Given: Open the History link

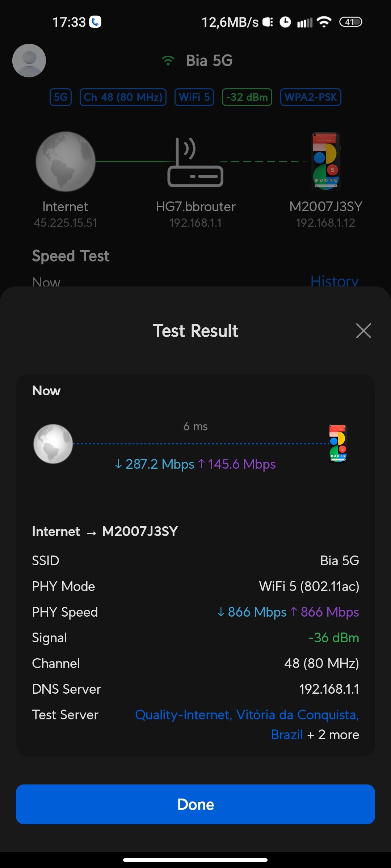Looking at the screenshot, I should click(x=334, y=281).
